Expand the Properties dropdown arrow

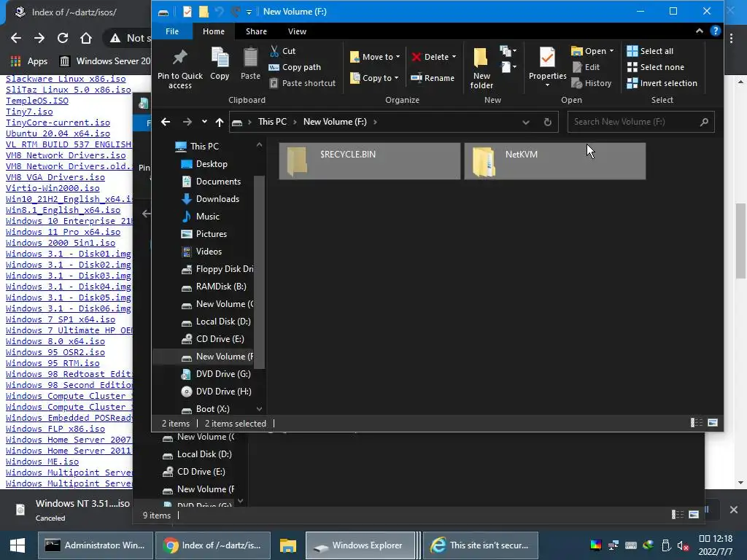pyautogui.click(x=547, y=85)
